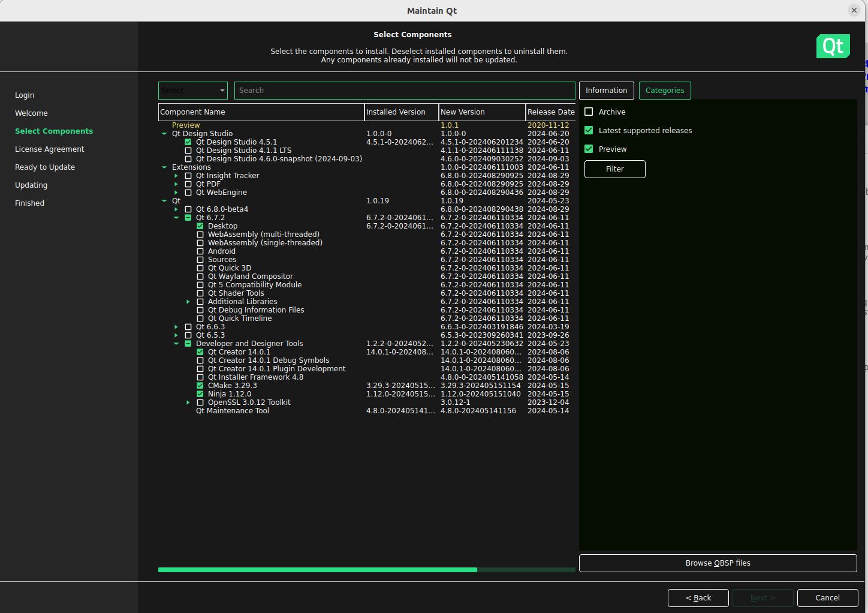Click the Filter button

(x=615, y=169)
